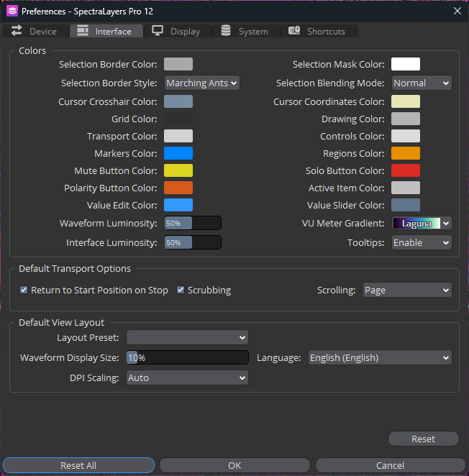Click the Cursor Coordinates Color swatch

(406, 101)
